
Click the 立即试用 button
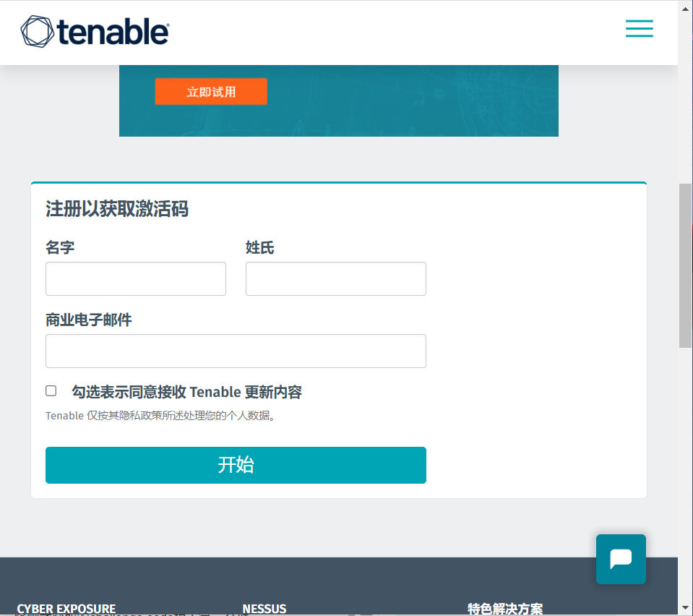pyautogui.click(x=210, y=91)
